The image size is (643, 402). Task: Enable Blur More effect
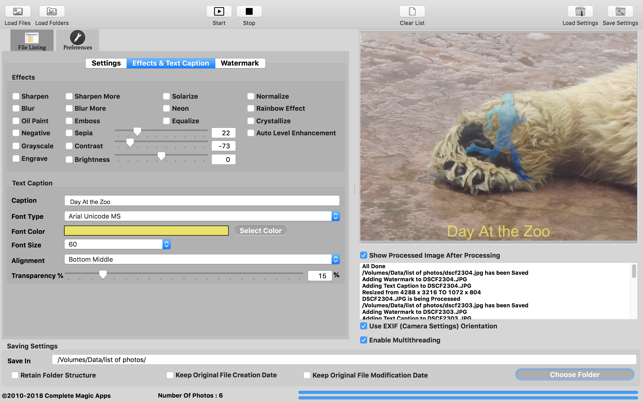[x=69, y=108]
